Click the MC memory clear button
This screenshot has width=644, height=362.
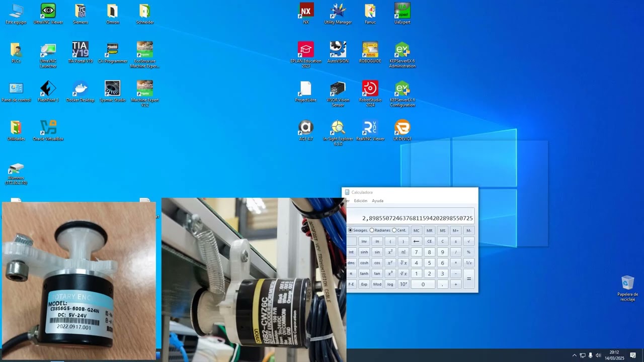coord(416,231)
